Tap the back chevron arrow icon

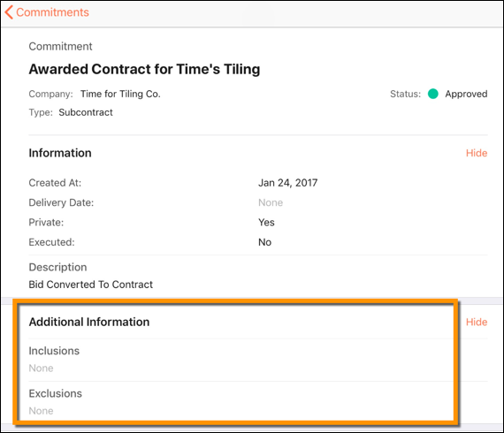coord(9,12)
